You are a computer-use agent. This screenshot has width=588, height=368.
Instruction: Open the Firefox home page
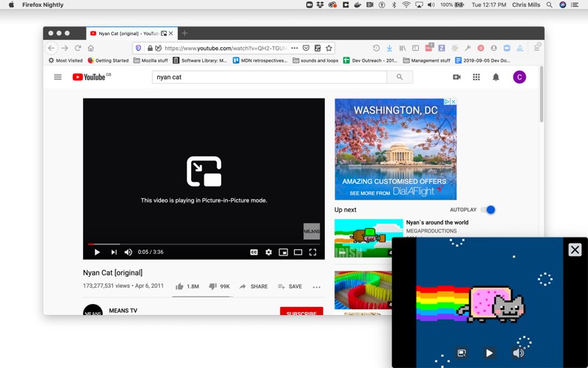click(x=90, y=48)
